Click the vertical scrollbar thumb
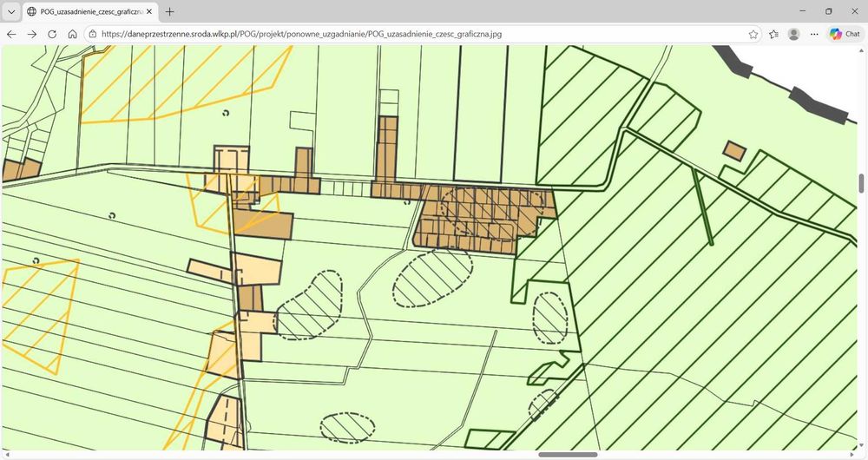The image size is (868, 460). (861, 183)
